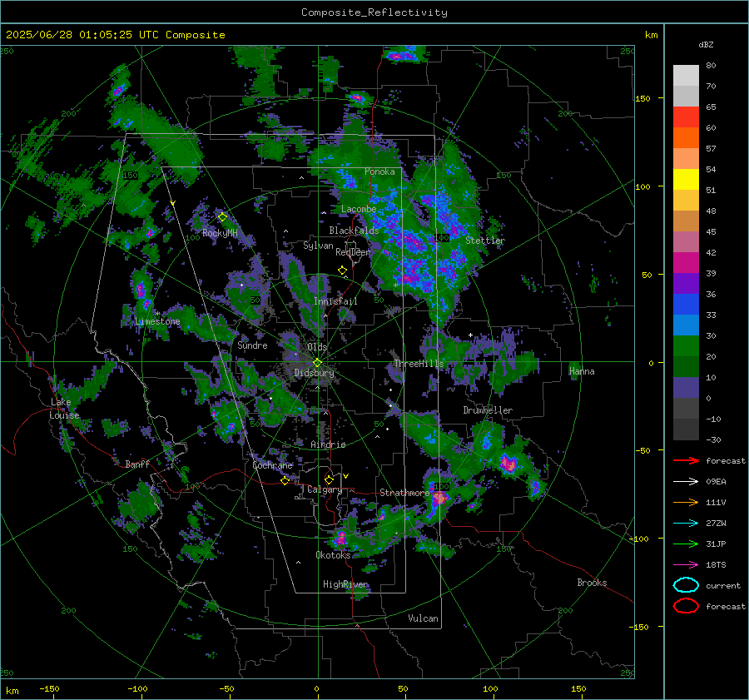Click the Blackfalds city label
The height and width of the screenshot is (700, 749).
[354, 231]
